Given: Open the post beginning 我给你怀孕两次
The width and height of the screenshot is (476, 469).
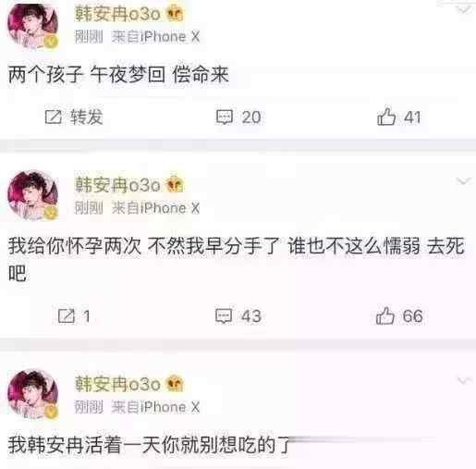Looking at the screenshot, I should [237, 259].
